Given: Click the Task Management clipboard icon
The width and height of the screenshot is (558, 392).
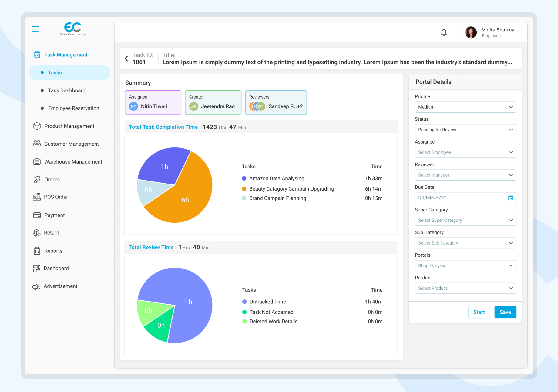Looking at the screenshot, I should click(x=37, y=55).
